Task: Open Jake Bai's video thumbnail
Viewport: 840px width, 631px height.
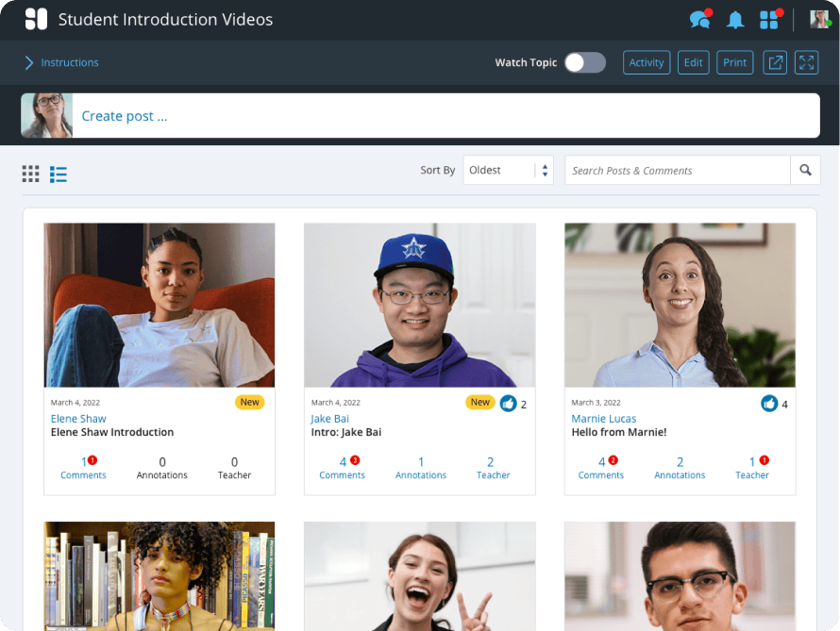Action: pos(419,305)
